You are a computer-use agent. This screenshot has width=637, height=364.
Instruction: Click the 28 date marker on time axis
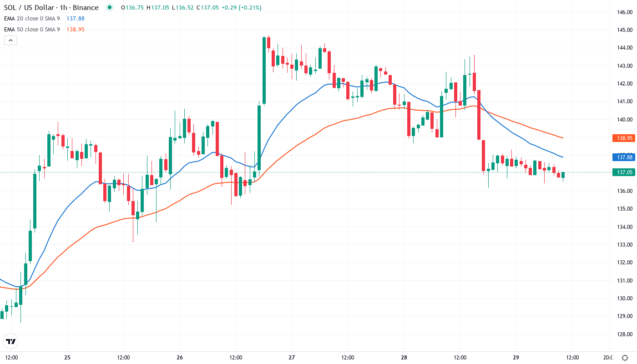coord(404,357)
